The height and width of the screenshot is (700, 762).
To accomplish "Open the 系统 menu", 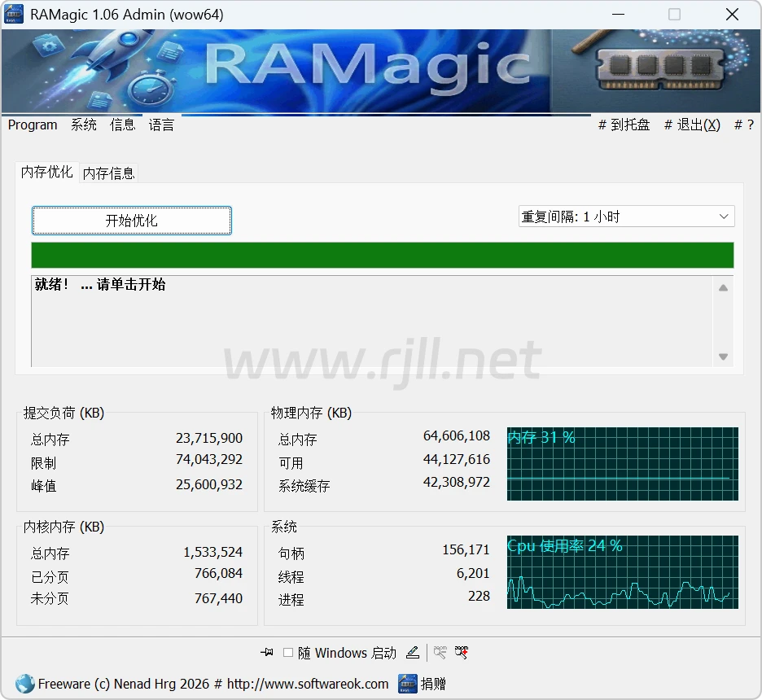I will pos(84,125).
